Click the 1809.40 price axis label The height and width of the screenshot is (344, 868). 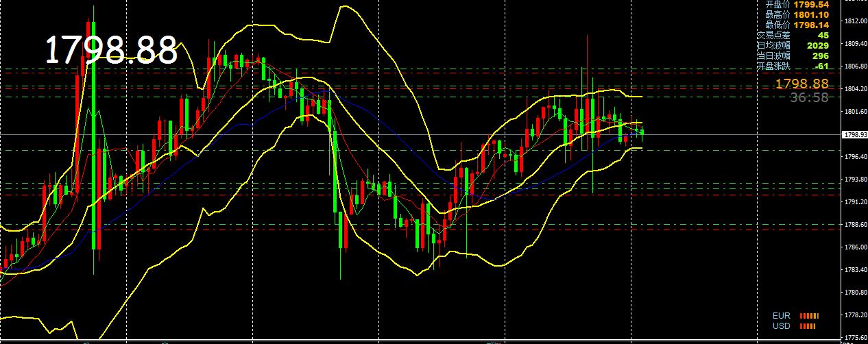[x=857, y=44]
